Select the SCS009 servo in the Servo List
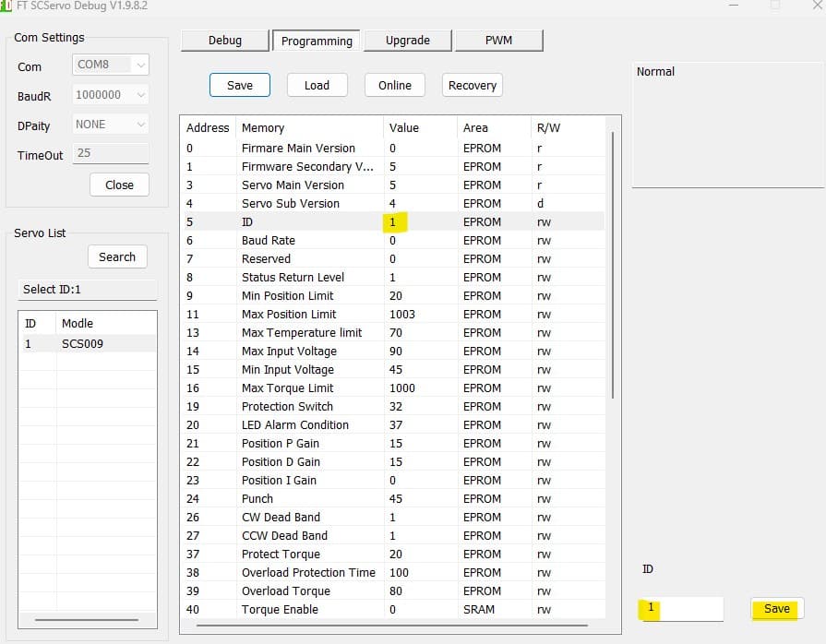 click(88, 344)
